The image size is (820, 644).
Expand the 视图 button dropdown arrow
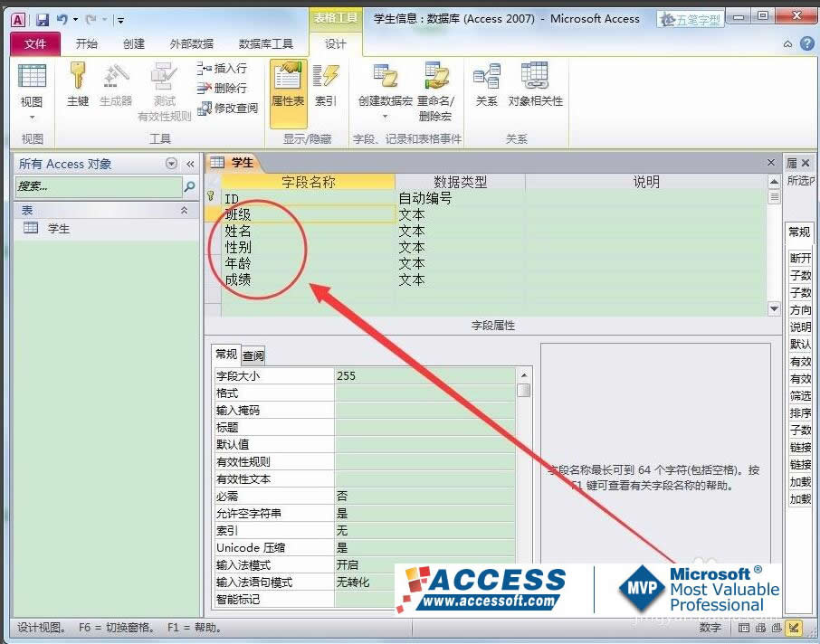tap(32, 117)
